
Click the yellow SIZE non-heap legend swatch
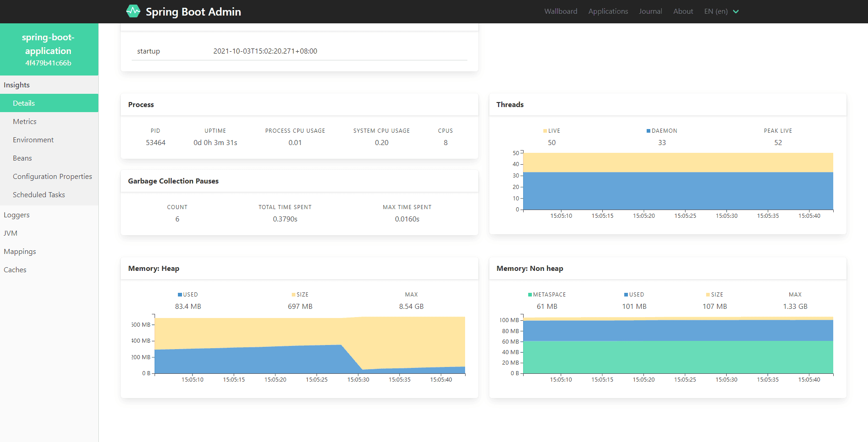(x=708, y=295)
